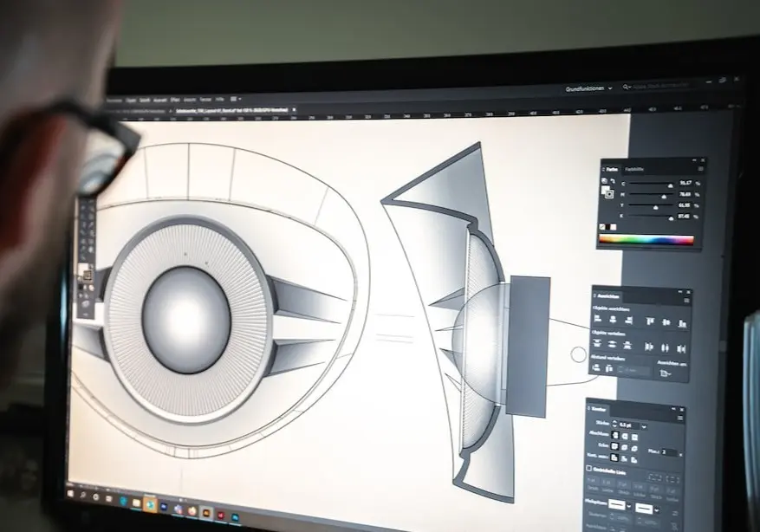The height and width of the screenshot is (532, 760).
Task: Switch to the Farbfelder tab
Action: point(635,169)
